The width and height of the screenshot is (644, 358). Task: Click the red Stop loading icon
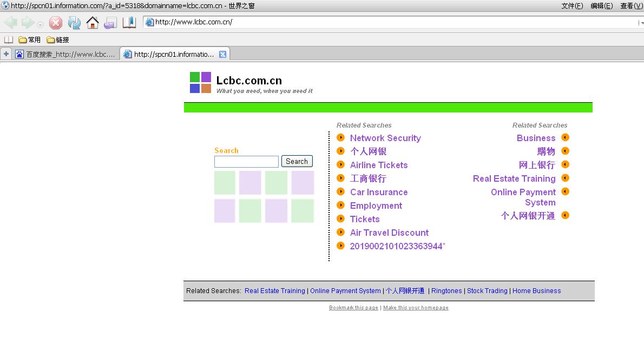click(x=55, y=23)
